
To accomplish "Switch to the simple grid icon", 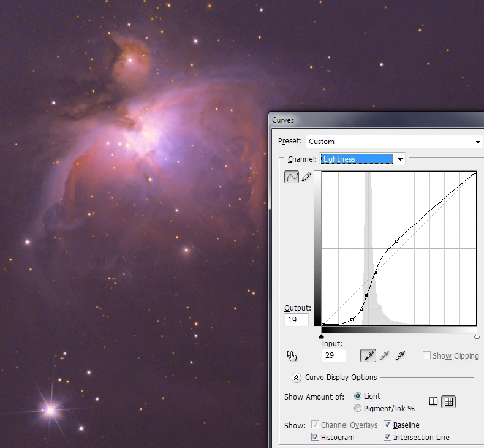I will [434, 401].
